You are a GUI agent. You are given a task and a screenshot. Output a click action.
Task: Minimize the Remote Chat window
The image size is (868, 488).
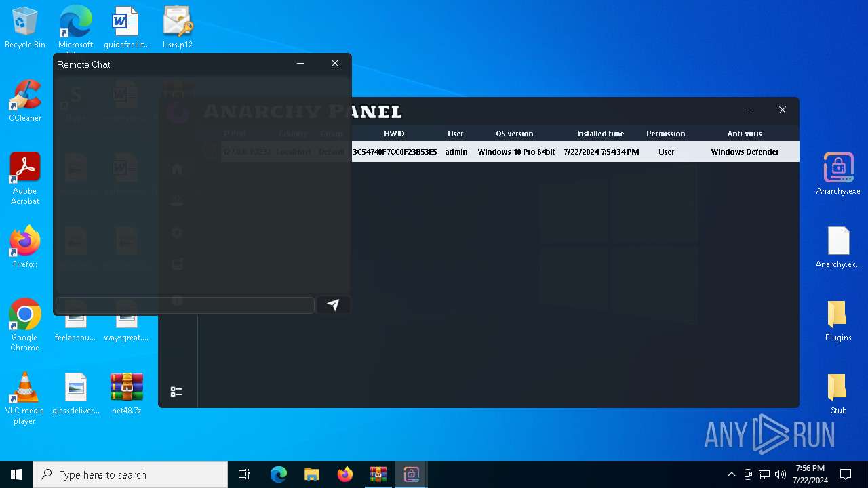[x=300, y=63]
